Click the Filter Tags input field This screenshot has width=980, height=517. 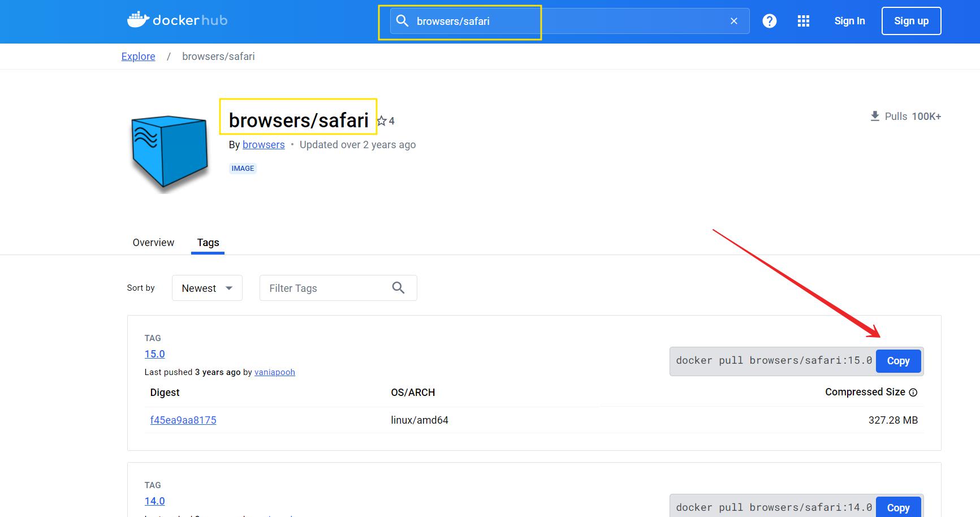(x=338, y=288)
